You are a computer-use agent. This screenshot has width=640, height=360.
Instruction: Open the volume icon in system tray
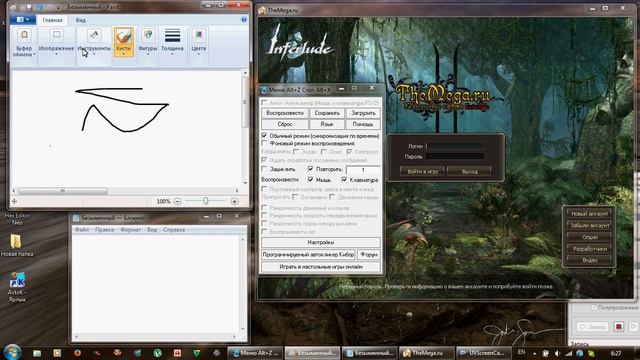[x=558, y=353]
